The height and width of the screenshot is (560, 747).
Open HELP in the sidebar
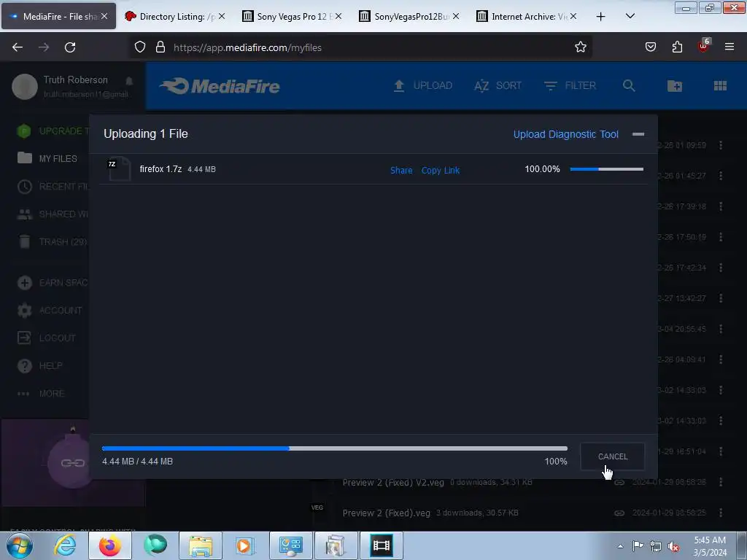coord(40,366)
